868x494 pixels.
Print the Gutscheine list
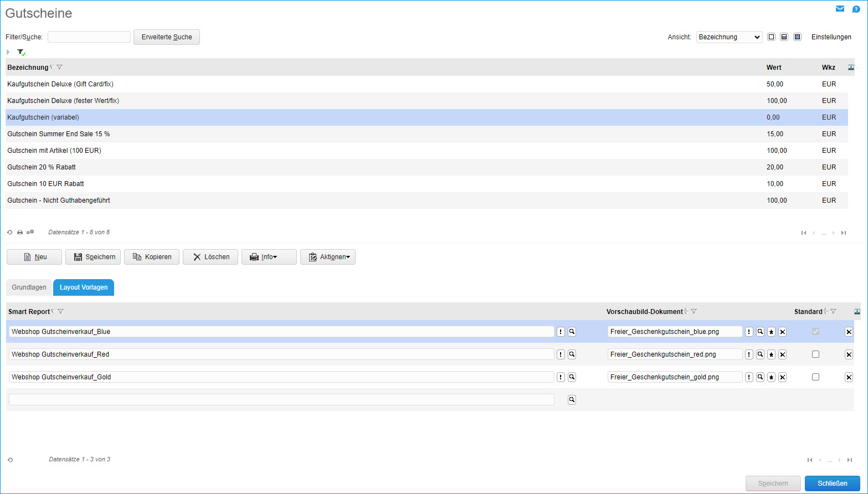tap(20, 233)
